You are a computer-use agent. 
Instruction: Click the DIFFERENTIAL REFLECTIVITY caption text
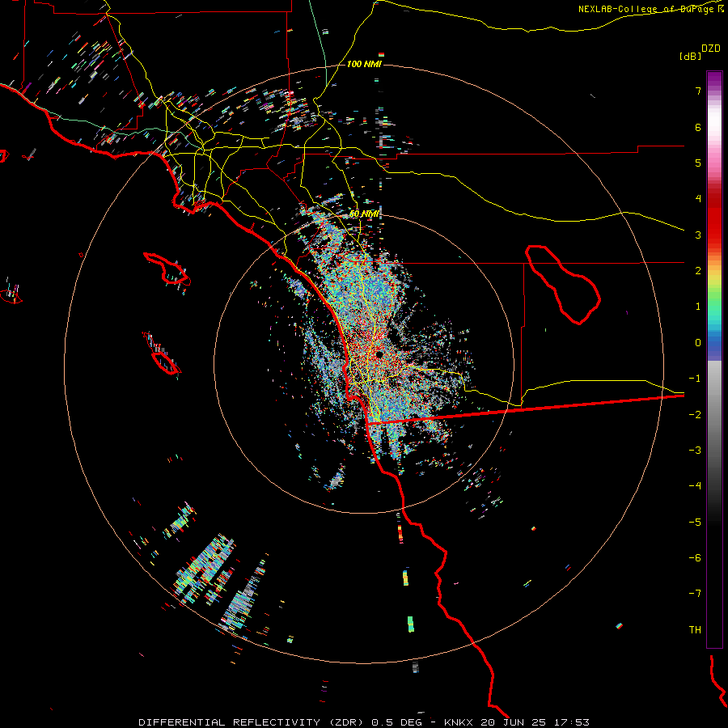click(x=230, y=722)
